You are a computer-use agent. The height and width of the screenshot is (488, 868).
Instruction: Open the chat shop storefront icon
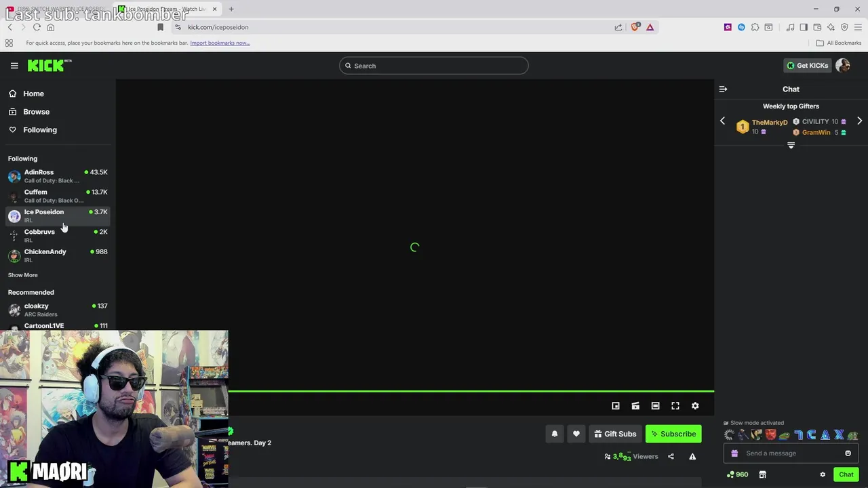point(762,475)
